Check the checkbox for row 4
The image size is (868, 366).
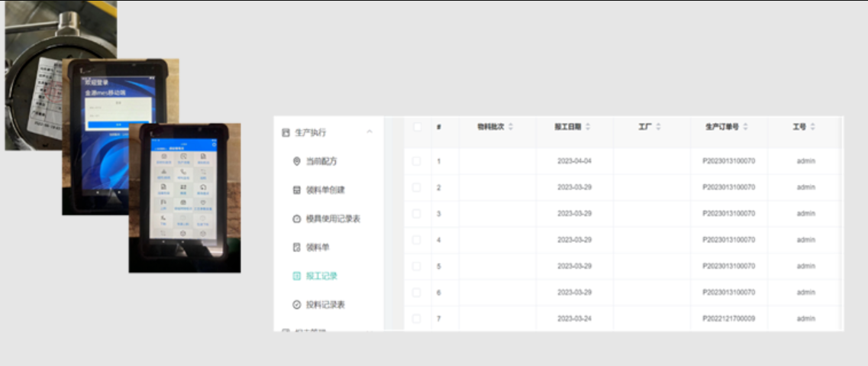tap(416, 240)
